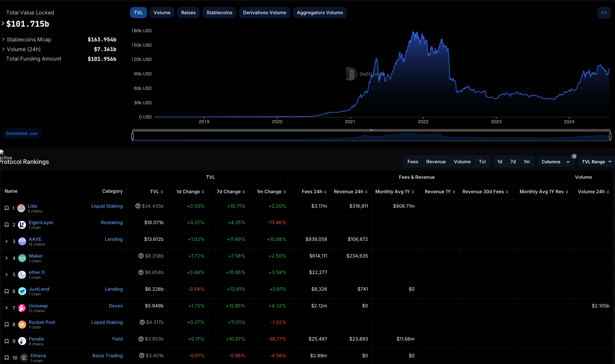
Task: Switch to the Stablecoins chart tab
Action: [x=219, y=13]
